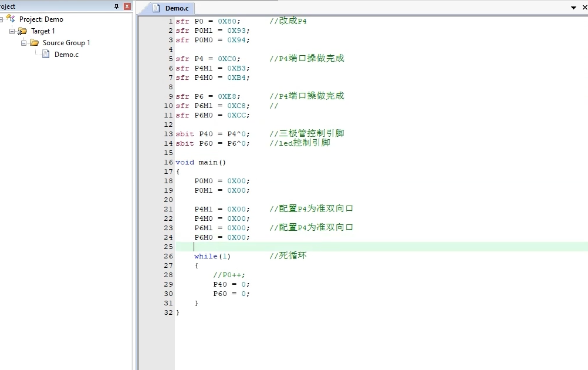This screenshot has width=588, height=370.
Task: Place cursor on the void main() line
Action: point(201,162)
